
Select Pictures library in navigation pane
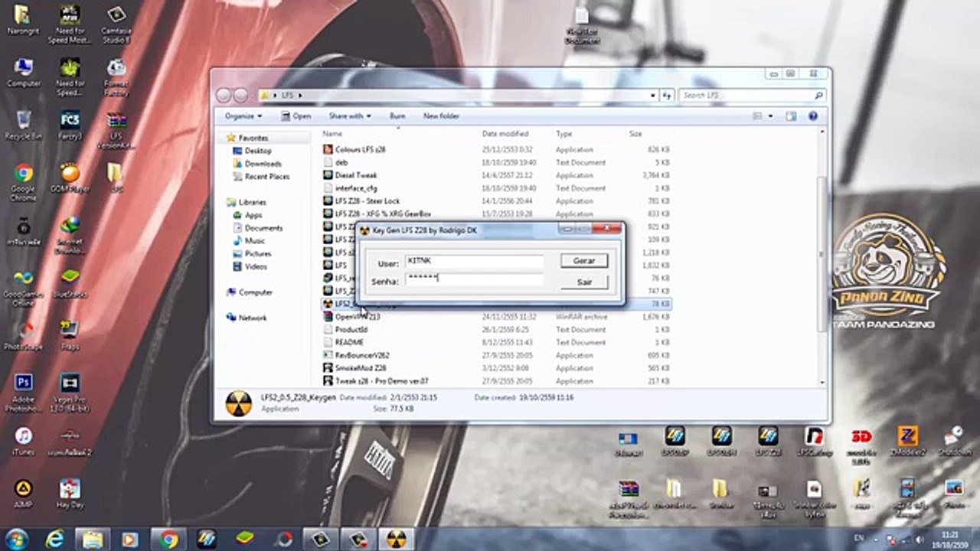coord(257,254)
